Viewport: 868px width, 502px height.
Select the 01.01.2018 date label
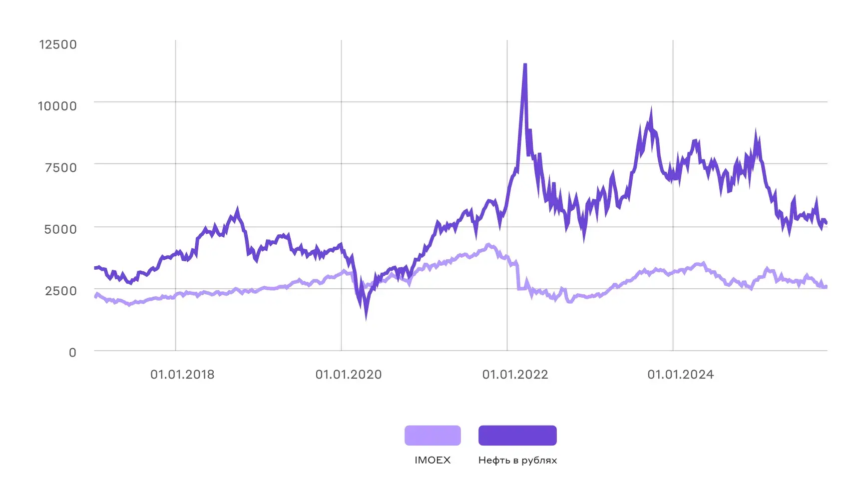tap(182, 375)
